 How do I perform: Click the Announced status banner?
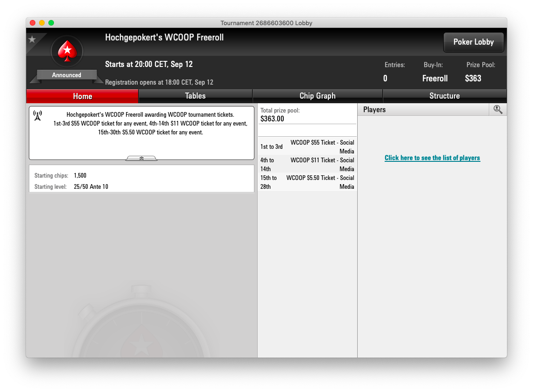[x=67, y=75]
